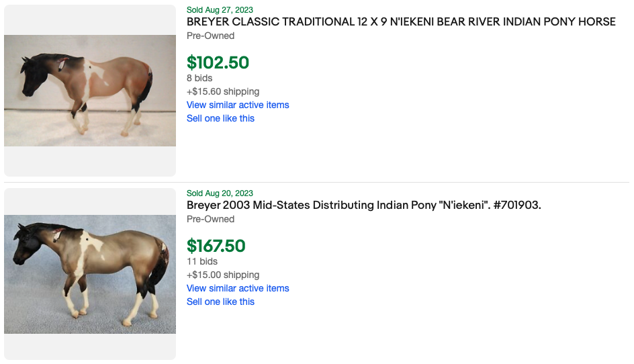Click the 11 bids text
This screenshot has height=364, width=634.
[201, 261]
